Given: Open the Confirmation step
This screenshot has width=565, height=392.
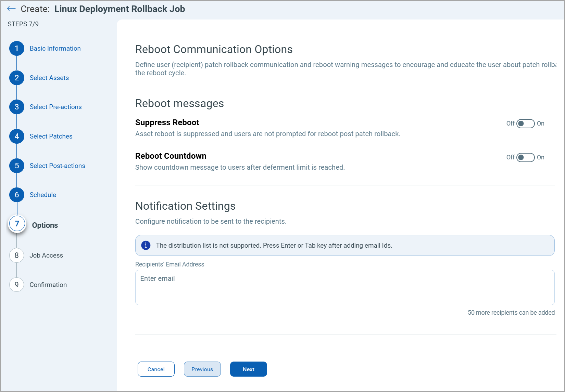Looking at the screenshot, I should (48, 285).
